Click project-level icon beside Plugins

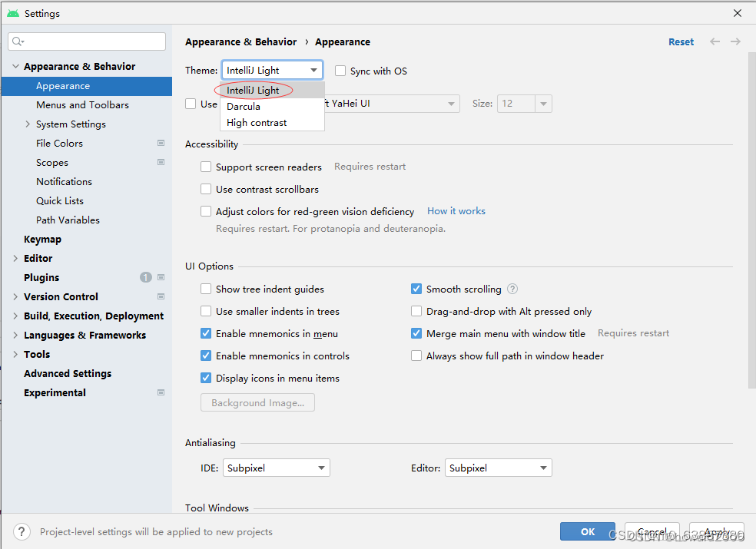pyautogui.click(x=161, y=277)
